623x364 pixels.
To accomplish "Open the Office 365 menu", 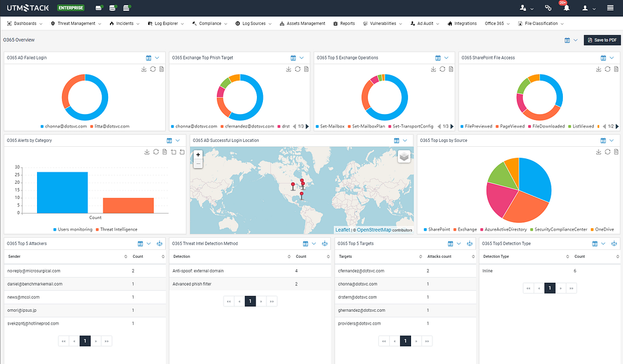I will [497, 24].
